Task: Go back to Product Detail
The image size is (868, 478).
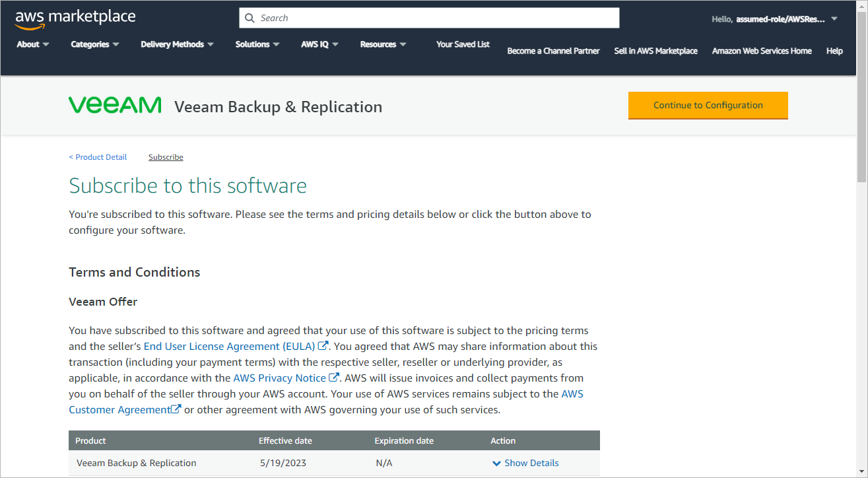Action: coord(98,157)
